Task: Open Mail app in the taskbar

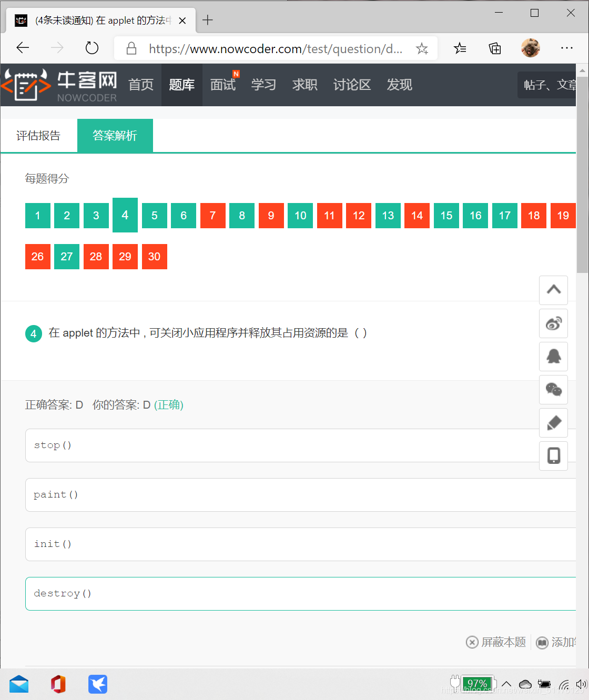Action: pyautogui.click(x=19, y=684)
